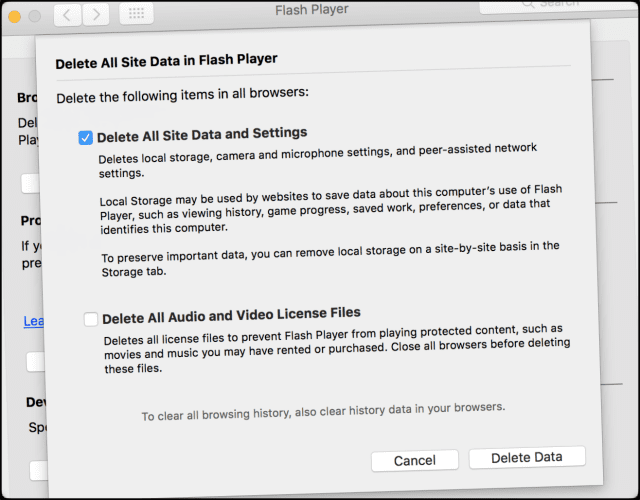Confirm with the Delete Data button
The width and height of the screenshot is (640, 500).
click(527, 458)
